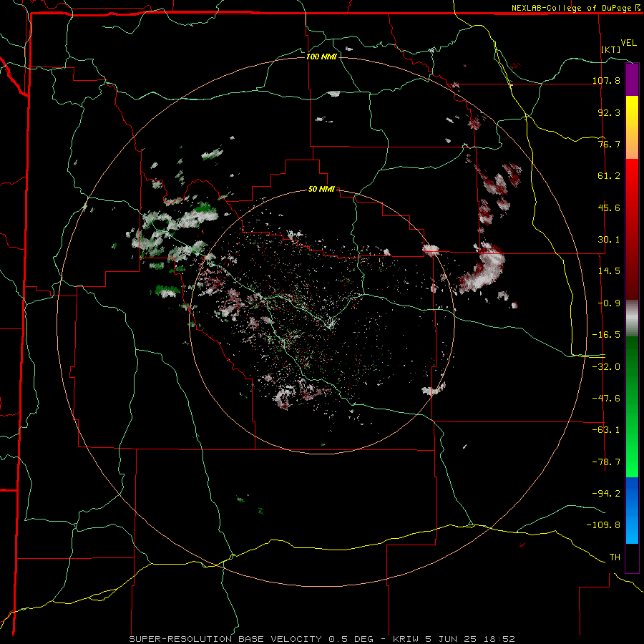This screenshot has height=644, width=644.
Task: Select the -109.8 scale value
Action: 603,525
